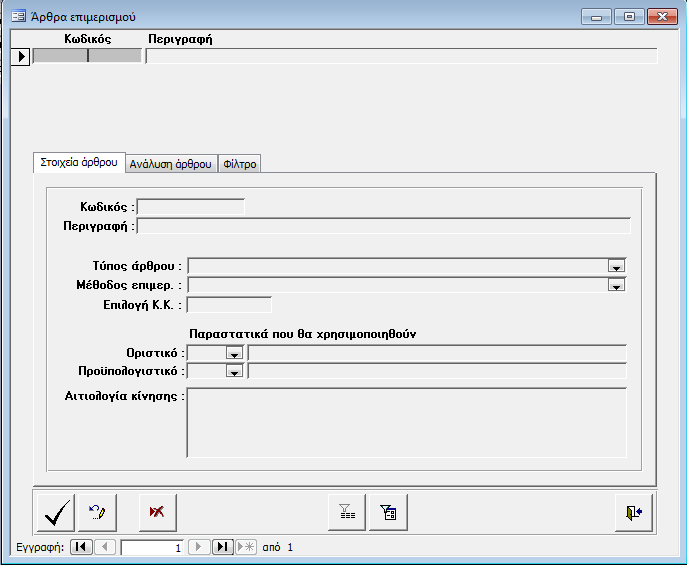Click the record number box in navigation bar
This screenshot has height=565, width=687.
(152, 547)
